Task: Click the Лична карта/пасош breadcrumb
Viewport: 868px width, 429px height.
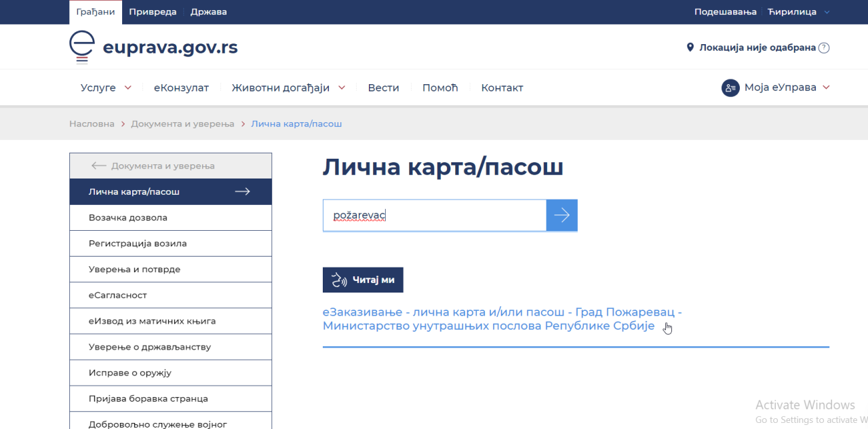Action: (296, 124)
